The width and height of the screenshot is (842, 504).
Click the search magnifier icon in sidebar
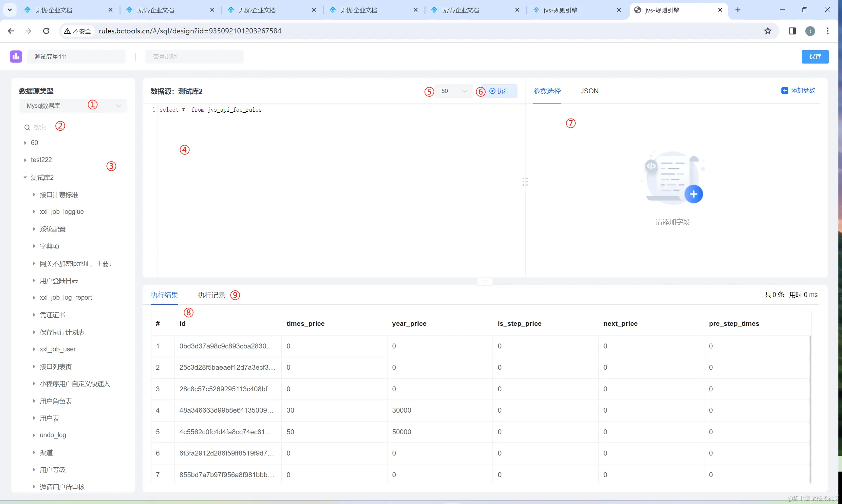tap(27, 127)
